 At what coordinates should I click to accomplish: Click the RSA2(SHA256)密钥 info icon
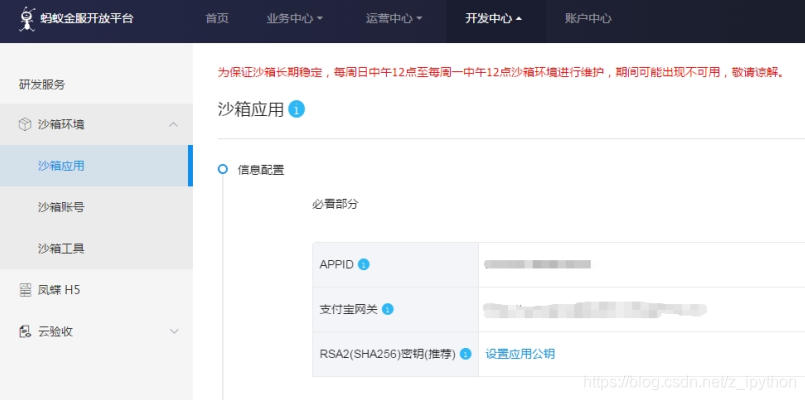tap(465, 354)
